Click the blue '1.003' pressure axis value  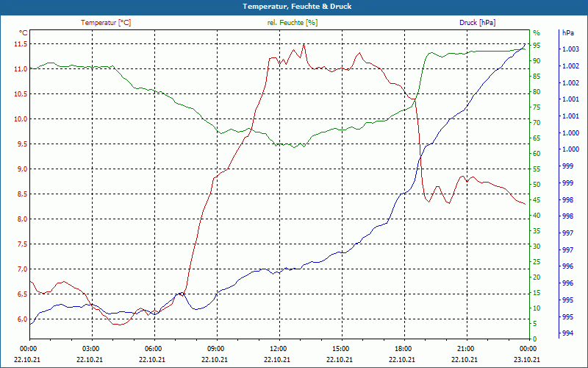click(x=570, y=49)
